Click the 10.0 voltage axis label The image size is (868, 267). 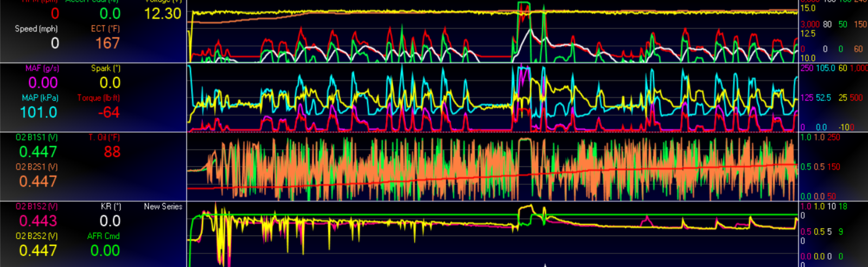point(808,58)
